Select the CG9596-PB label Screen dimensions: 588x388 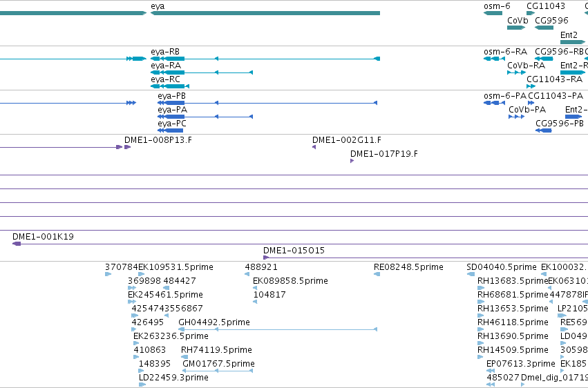pyautogui.click(x=560, y=124)
